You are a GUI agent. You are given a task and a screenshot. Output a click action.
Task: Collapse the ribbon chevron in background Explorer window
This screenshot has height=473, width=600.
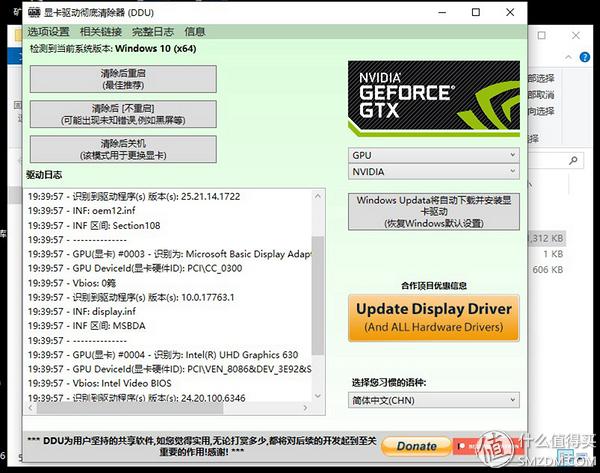568,57
